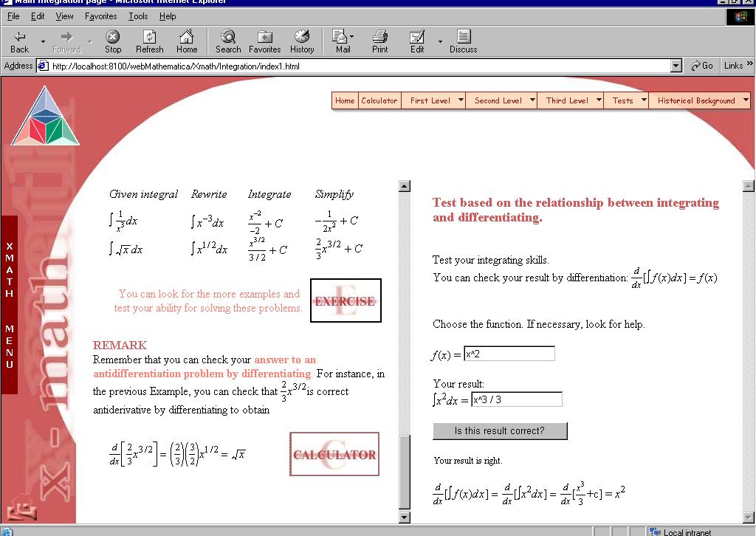Click the Go button beside the address bar
The height and width of the screenshot is (536, 756).
[x=701, y=66]
